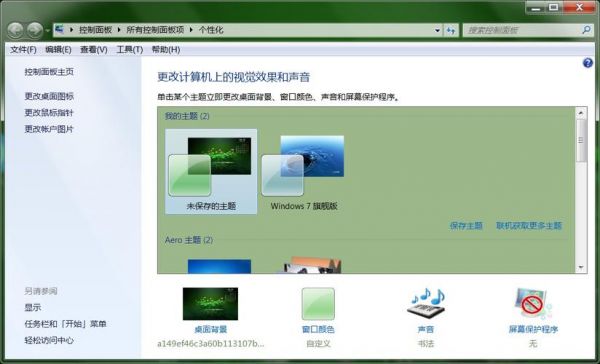The width and height of the screenshot is (600, 364).
Task: Open 更改鼠标指针 link
Action: click(49, 113)
